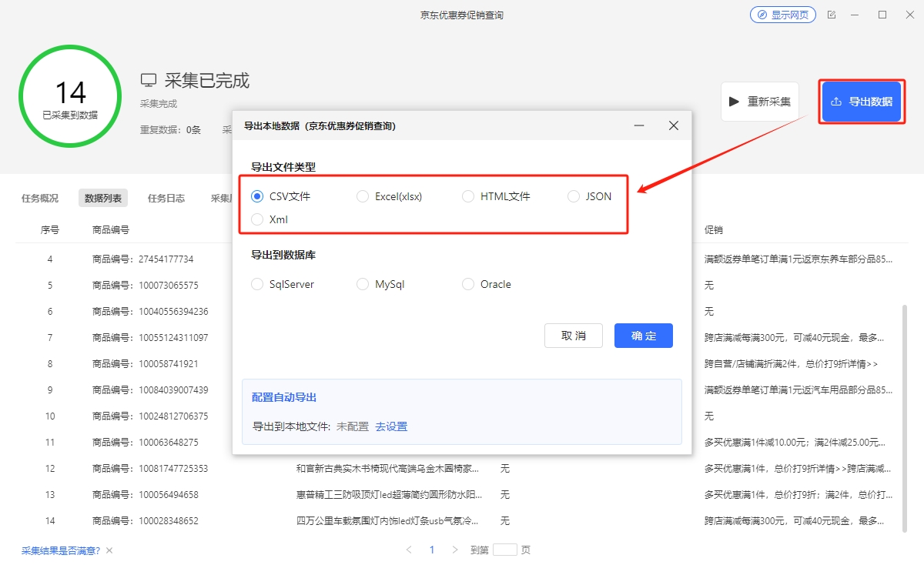Switch to 数据列表 tab
The image size is (924, 565).
(103, 198)
